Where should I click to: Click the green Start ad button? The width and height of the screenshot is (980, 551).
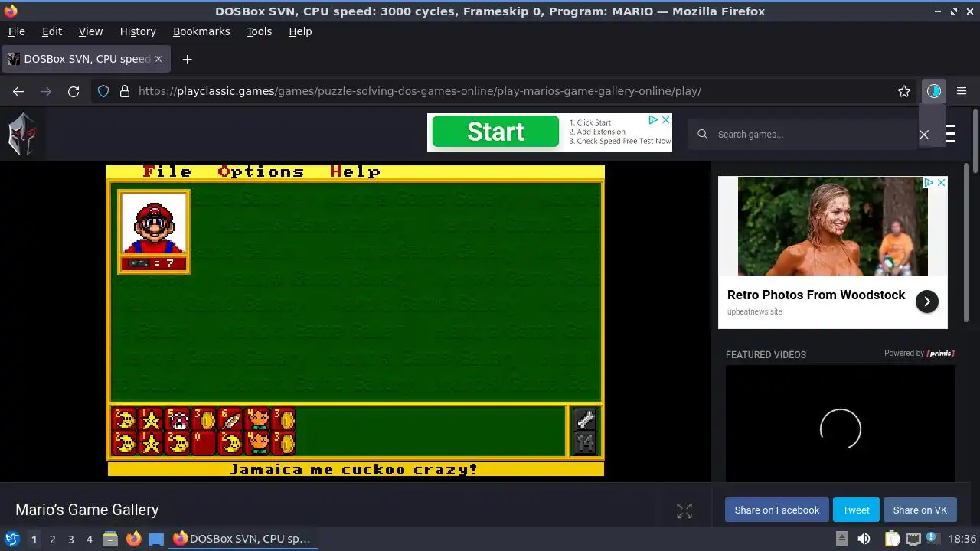pyautogui.click(x=495, y=132)
